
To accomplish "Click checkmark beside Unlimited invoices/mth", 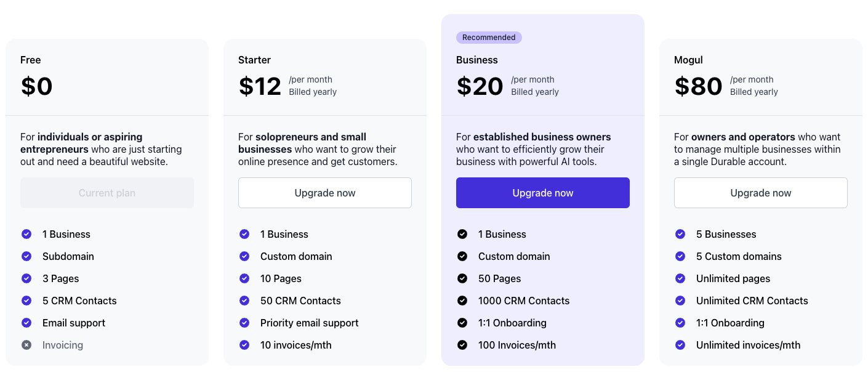I will 680,345.
